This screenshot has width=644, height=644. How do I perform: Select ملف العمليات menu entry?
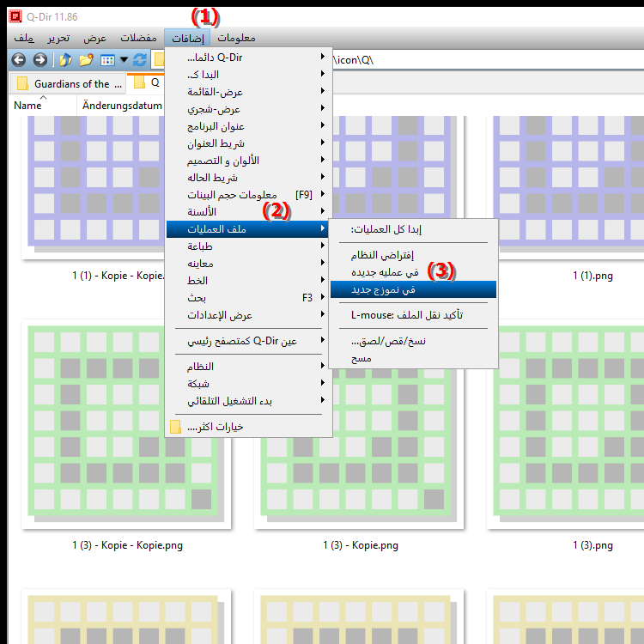(x=247, y=229)
